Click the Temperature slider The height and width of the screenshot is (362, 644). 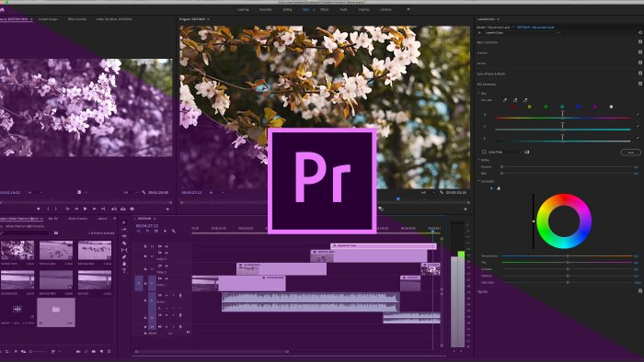coord(568,255)
